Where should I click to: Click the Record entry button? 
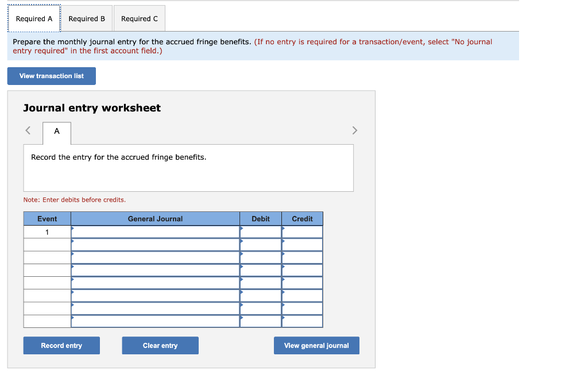[x=61, y=345]
